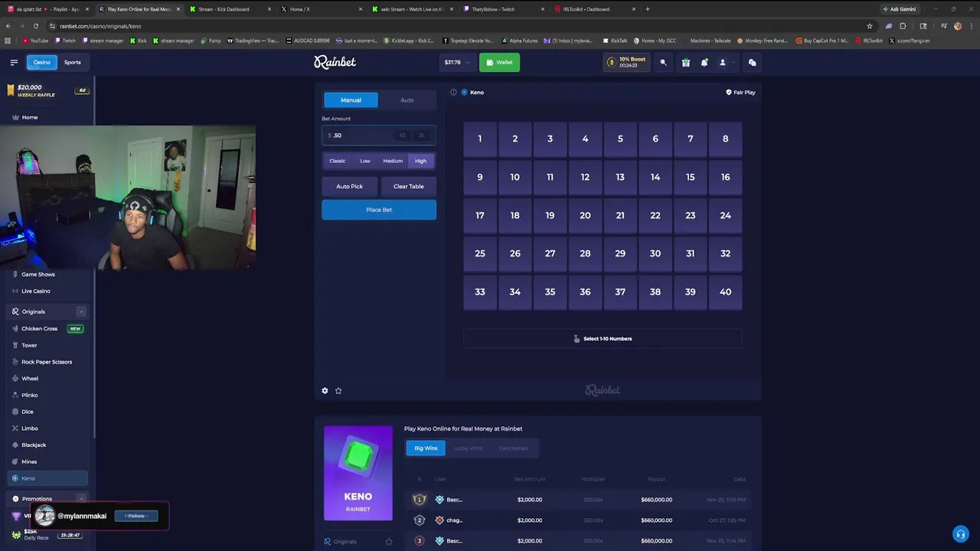Click the Place Bet button
Viewport: 980px width, 551px height.
point(379,210)
